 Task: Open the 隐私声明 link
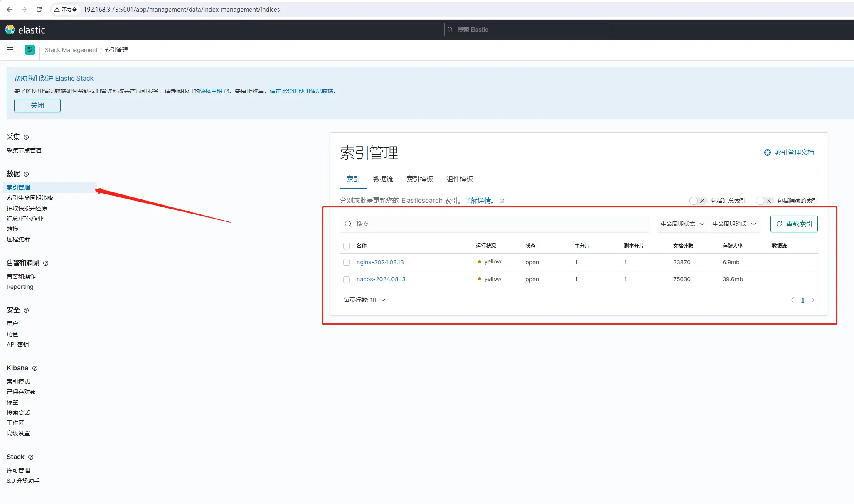pyautogui.click(x=211, y=91)
